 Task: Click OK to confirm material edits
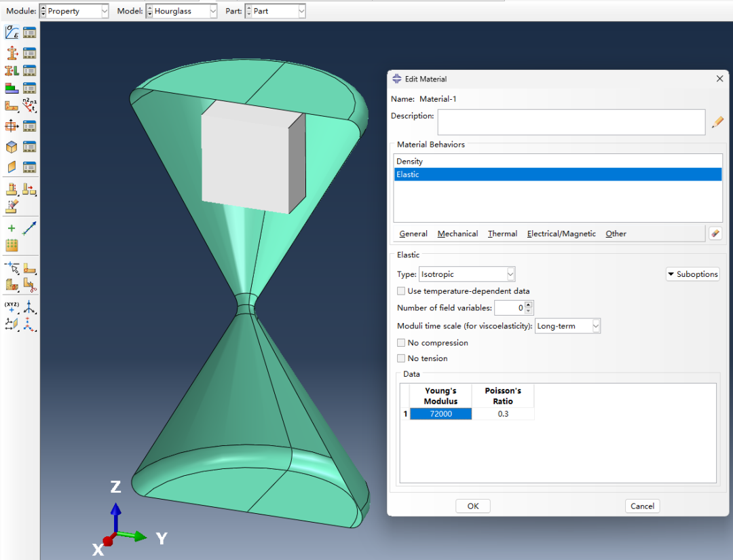473,506
